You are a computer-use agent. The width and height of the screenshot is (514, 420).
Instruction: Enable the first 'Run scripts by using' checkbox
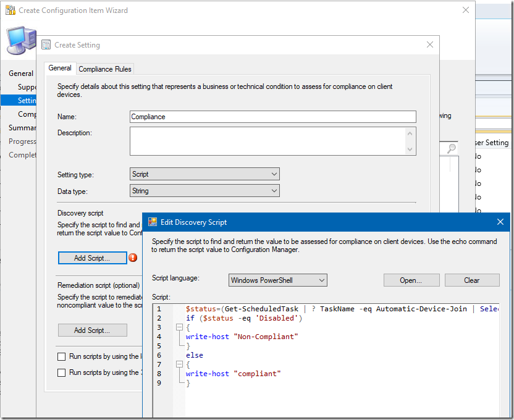(x=61, y=356)
